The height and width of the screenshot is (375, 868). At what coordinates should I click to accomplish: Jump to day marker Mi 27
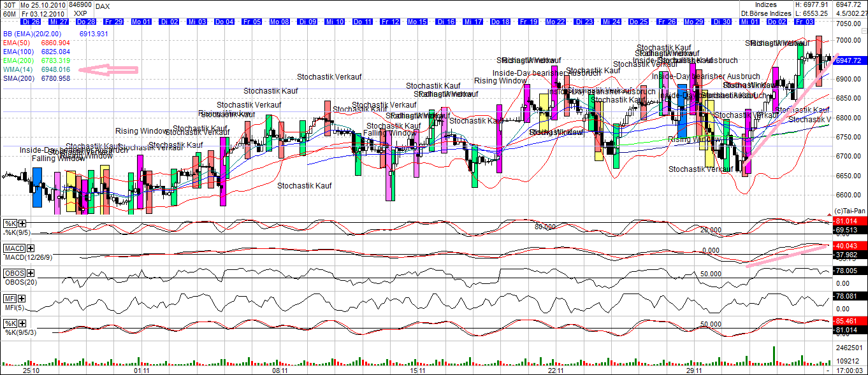click(x=58, y=22)
